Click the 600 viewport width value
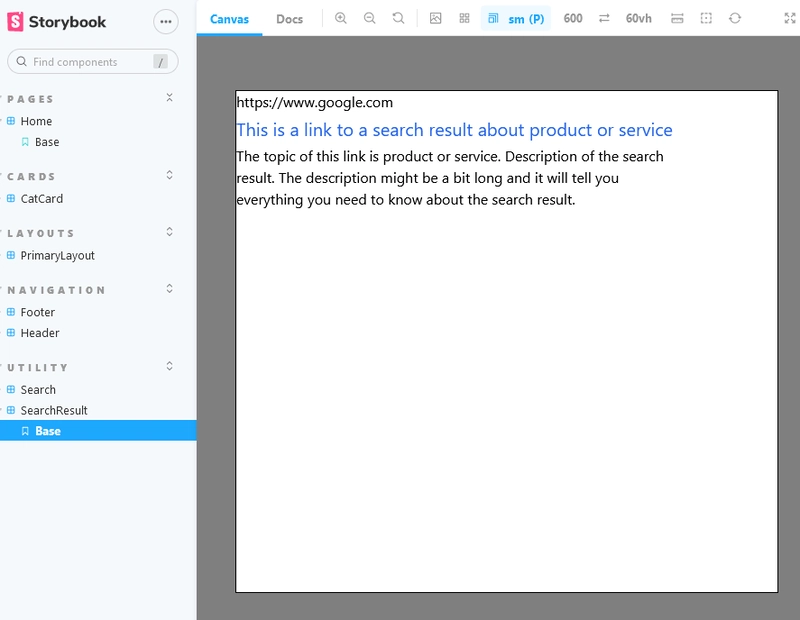The width and height of the screenshot is (800, 620). 573,18
